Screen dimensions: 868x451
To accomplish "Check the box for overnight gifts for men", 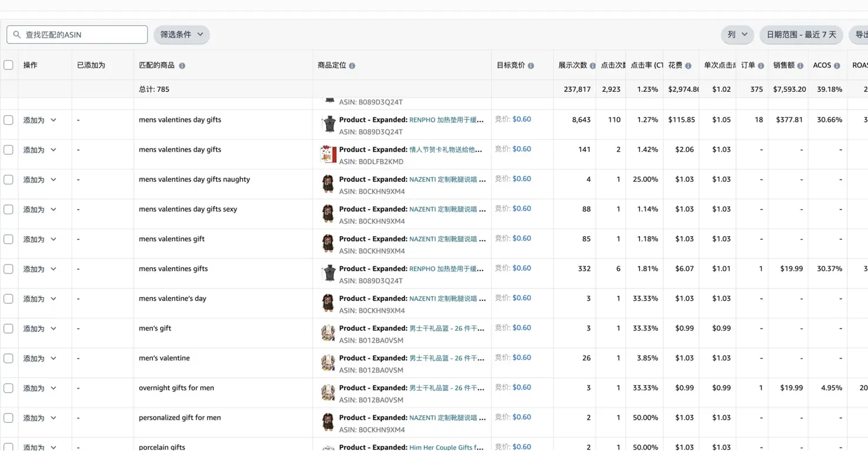I will pos(8,388).
